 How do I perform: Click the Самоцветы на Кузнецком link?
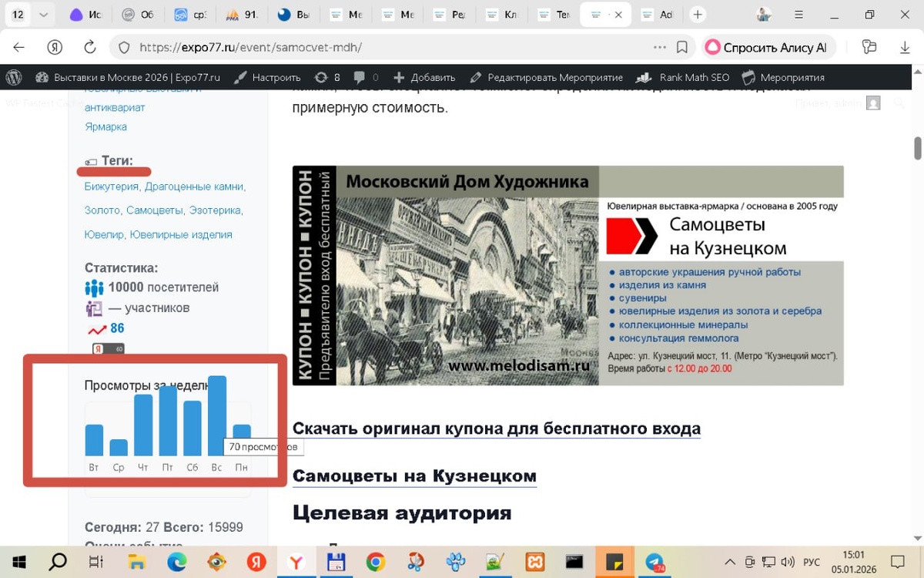click(x=414, y=476)
